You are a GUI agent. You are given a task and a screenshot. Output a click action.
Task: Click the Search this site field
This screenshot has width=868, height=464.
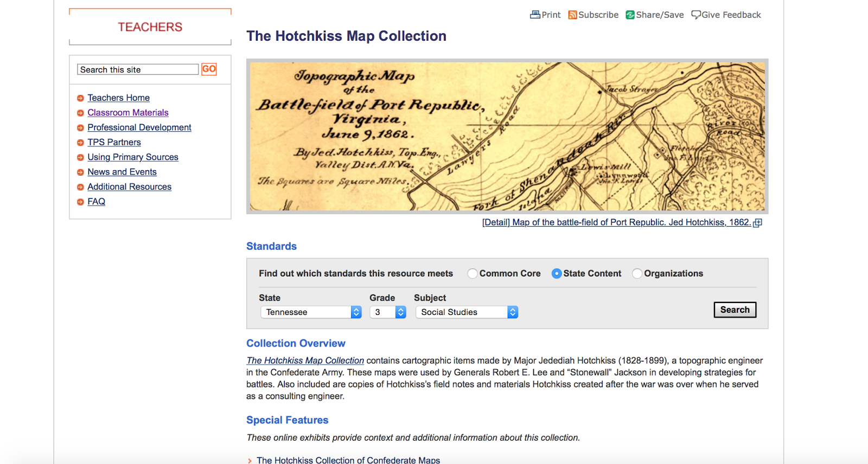(138, 69)
